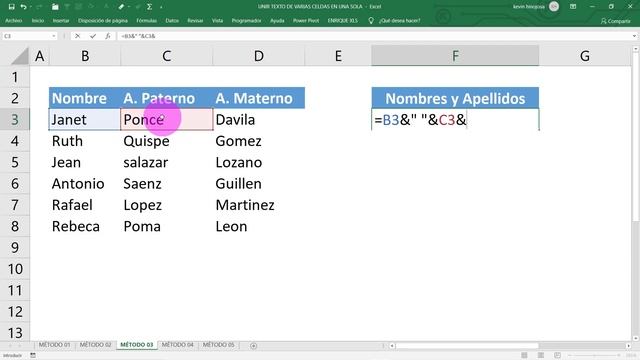This screenshot has height=360, width=640.
Task: Cancel the formula entry with X
Action: pyautogui.click(x=77, y=36)
